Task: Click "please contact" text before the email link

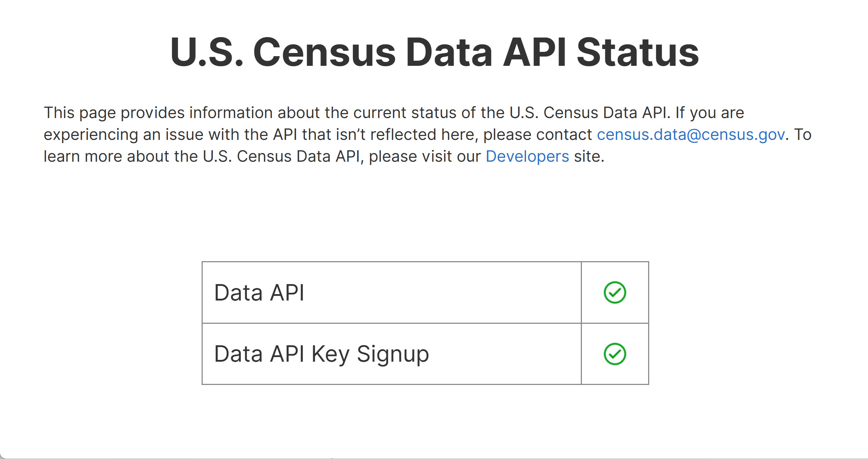Action: pyautogui.click(x=537, y=135)
